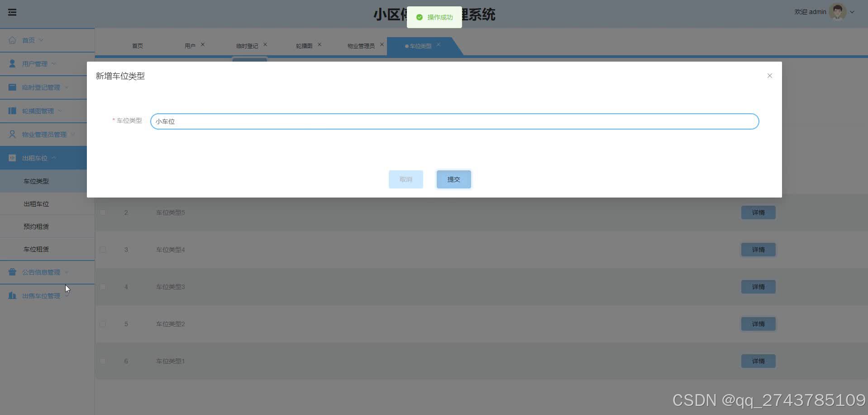
Task: Click the 公告信息管理 gift icon
Action: (12, 272)
